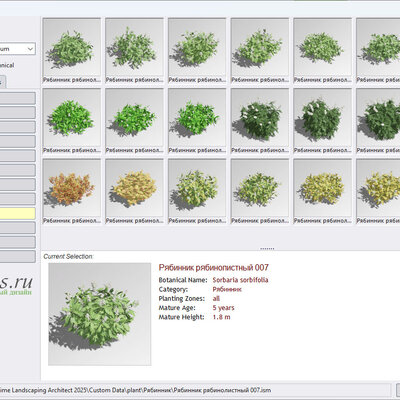Click Planting Zones value 'all'
Image resolution: width=400 pixels, height=400 pixels.
pyautogui.click(x=216, y=299)
